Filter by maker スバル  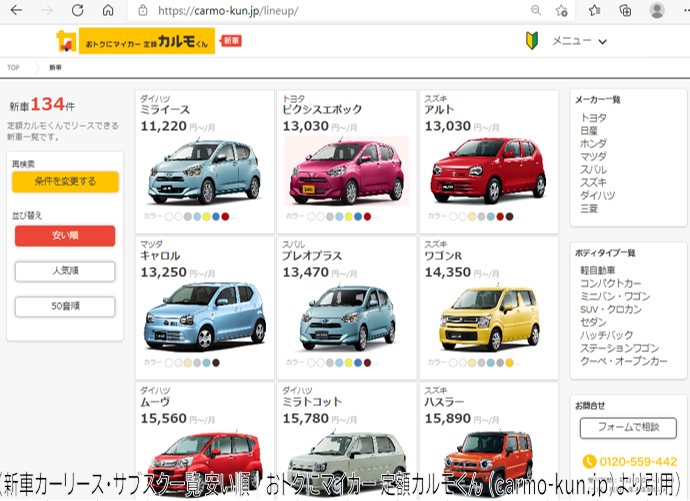(594, 170)
